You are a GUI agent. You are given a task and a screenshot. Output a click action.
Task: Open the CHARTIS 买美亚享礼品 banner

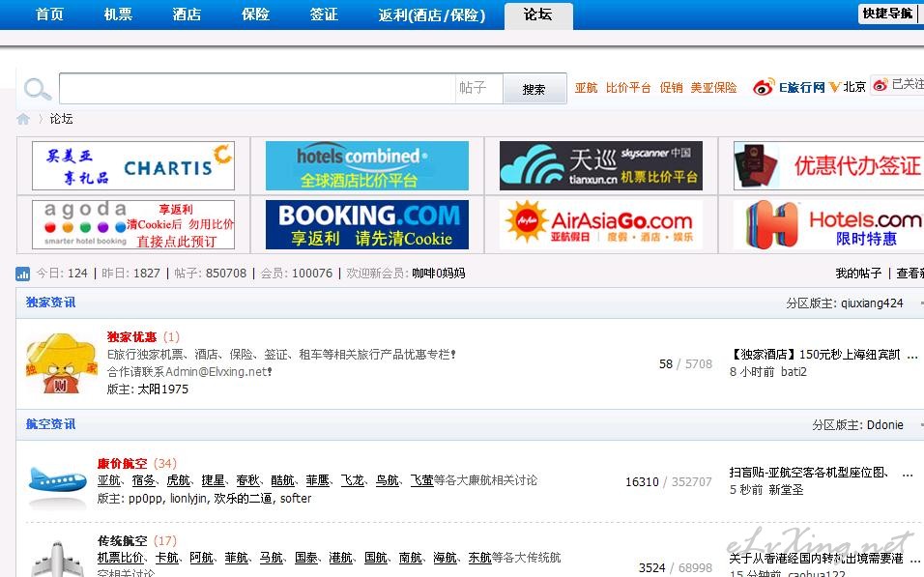[133, 165]
